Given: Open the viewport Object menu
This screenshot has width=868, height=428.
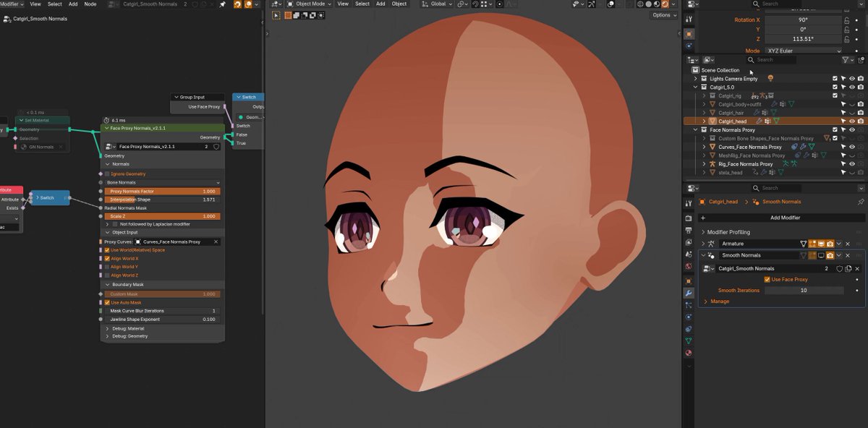Looking at the screenshot, I should (x=399, y=4).
